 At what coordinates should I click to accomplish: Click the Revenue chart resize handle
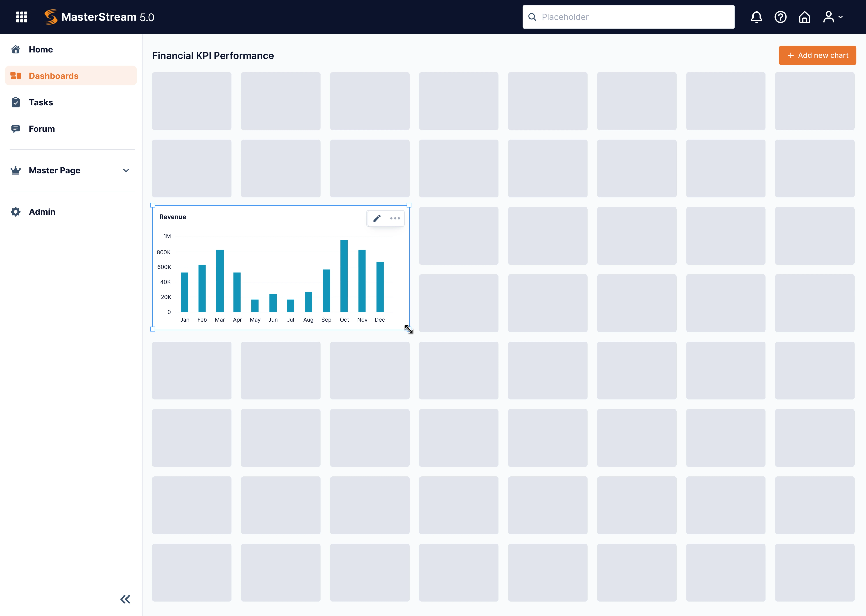pos(409,329)
